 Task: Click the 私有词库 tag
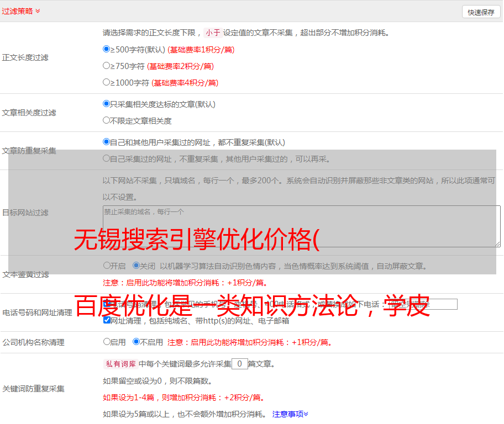121,364
